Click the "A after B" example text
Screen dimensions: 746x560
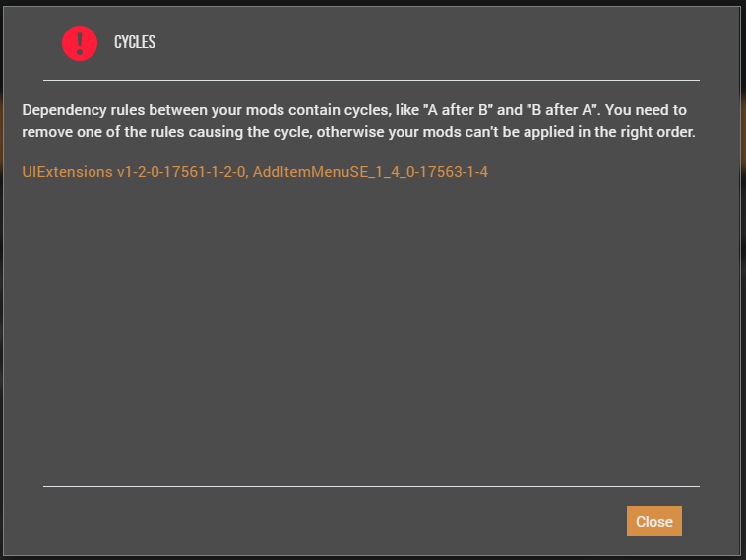pos(458,110)
